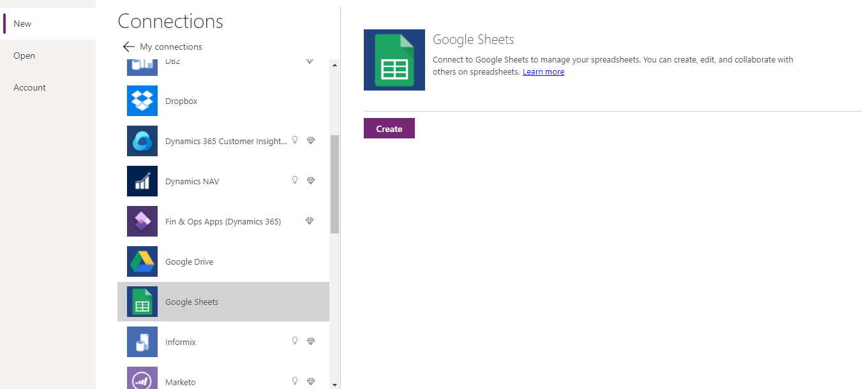Click the Google Sheets icon in list
The width and height of the screenshot is (868, 389).
(x=142, y=302)
